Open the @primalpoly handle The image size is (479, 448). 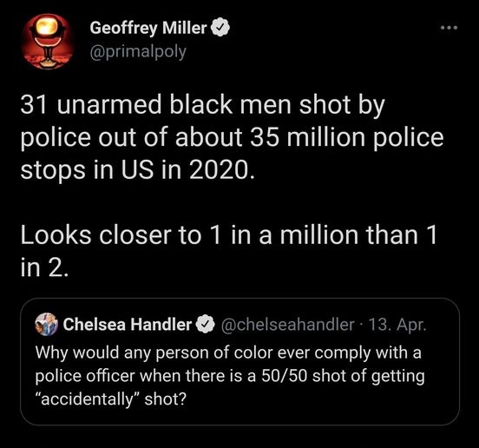point(138,51)
